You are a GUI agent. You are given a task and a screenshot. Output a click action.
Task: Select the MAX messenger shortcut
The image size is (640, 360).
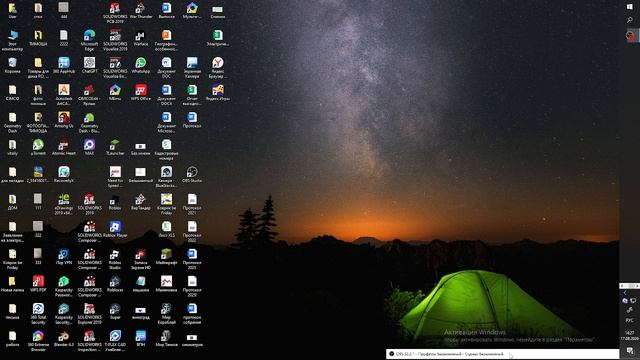click(89, 147)
